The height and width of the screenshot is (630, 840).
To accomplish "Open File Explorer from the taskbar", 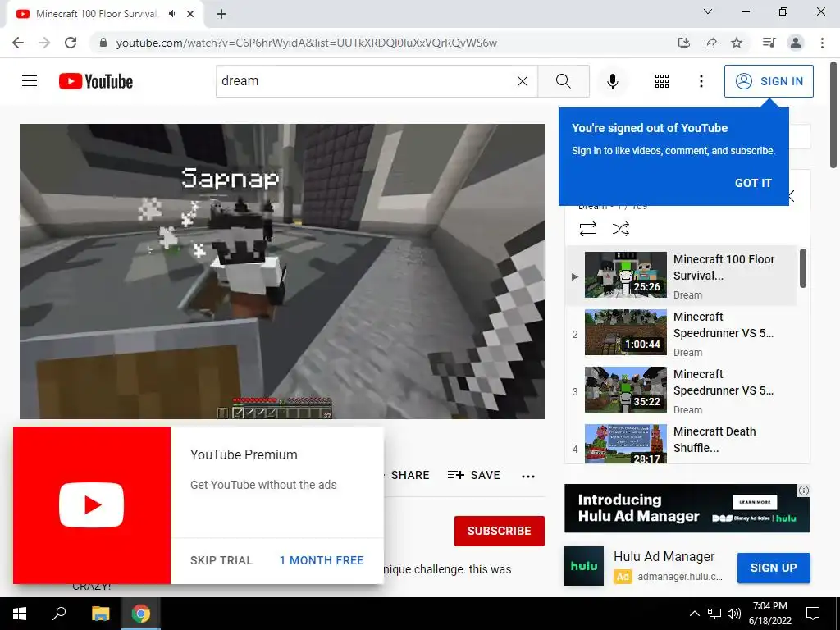I will (100, 614).
